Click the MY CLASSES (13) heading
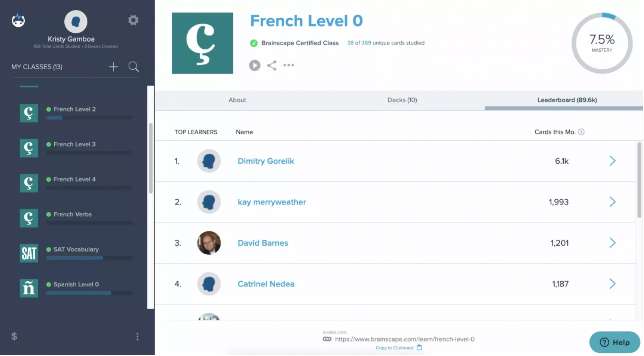The image size is (644, 356). pos(37,67)
